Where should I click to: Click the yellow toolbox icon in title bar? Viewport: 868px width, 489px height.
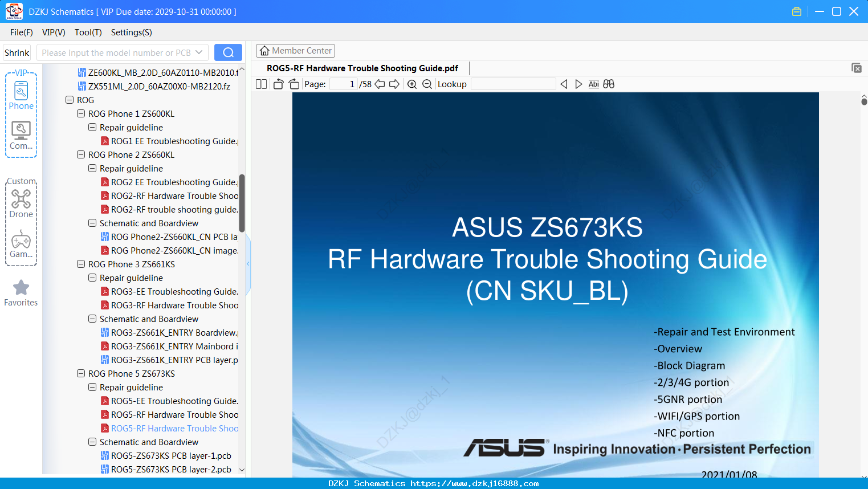click(797, 11)
